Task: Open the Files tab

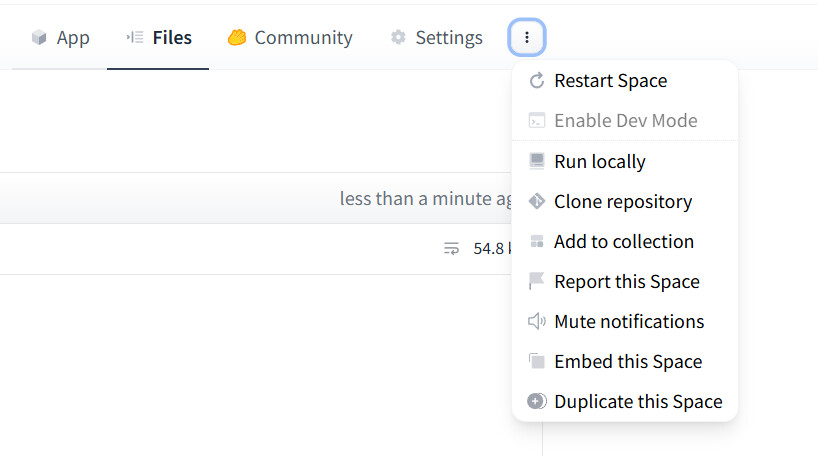Action: [158, 38]
